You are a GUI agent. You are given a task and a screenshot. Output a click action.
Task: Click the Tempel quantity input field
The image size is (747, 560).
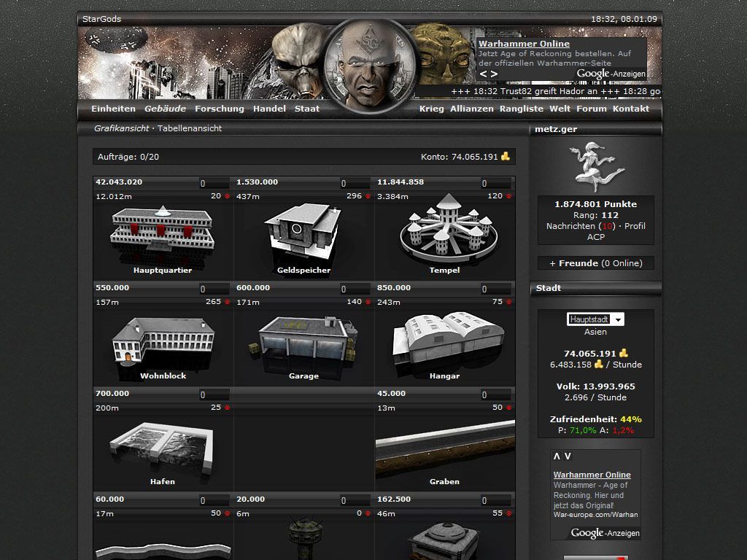pyautogui.click(x=495, y=183)
